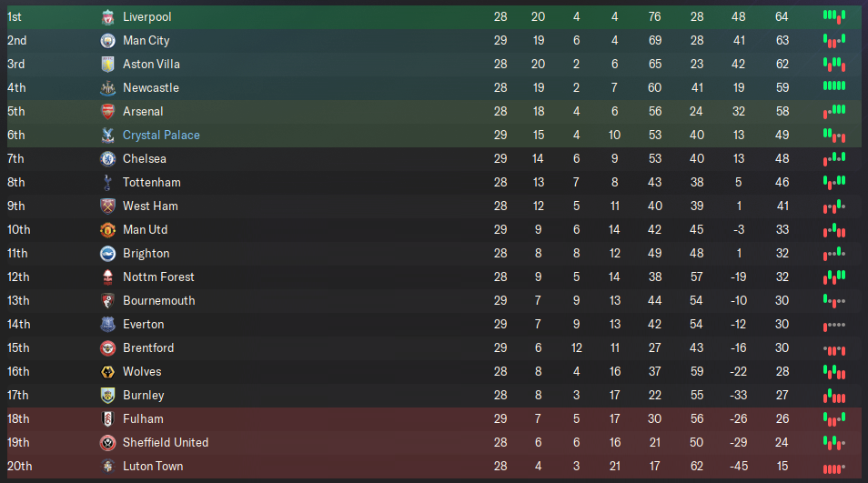
Task: Click Everton's recent form indicator
Action: pos(834,326)
